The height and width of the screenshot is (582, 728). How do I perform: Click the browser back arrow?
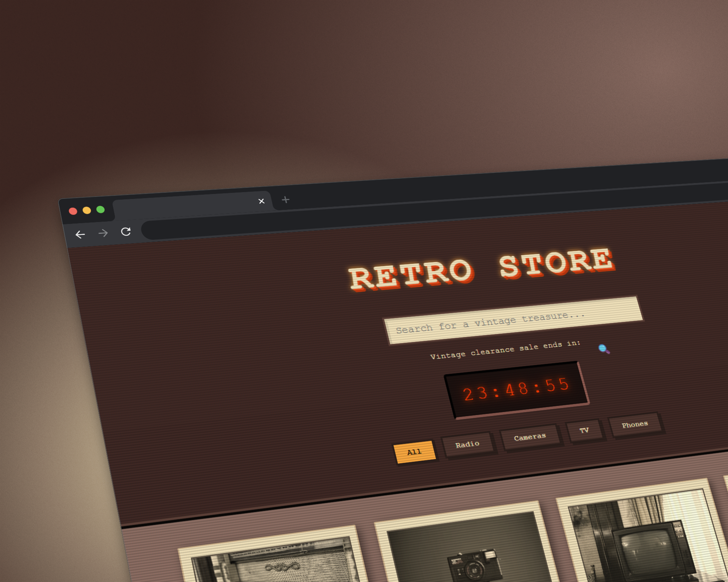[x=80, y=235]
